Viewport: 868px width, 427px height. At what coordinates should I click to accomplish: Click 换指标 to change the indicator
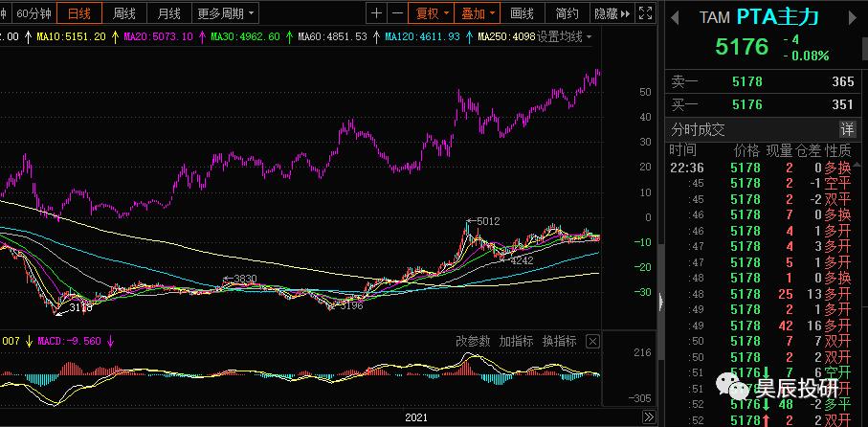(559, 341)
